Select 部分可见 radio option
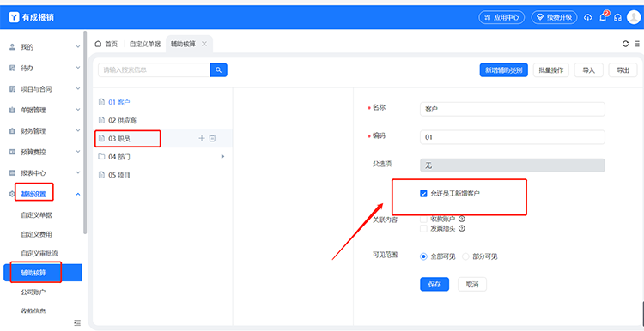This screenshot has width=644, height=331. pos(465,256)
